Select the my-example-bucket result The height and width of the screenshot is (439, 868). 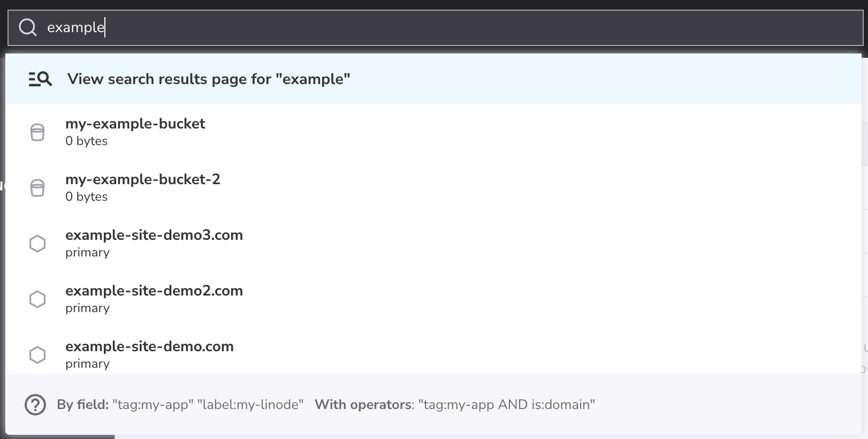coord(135,124)
